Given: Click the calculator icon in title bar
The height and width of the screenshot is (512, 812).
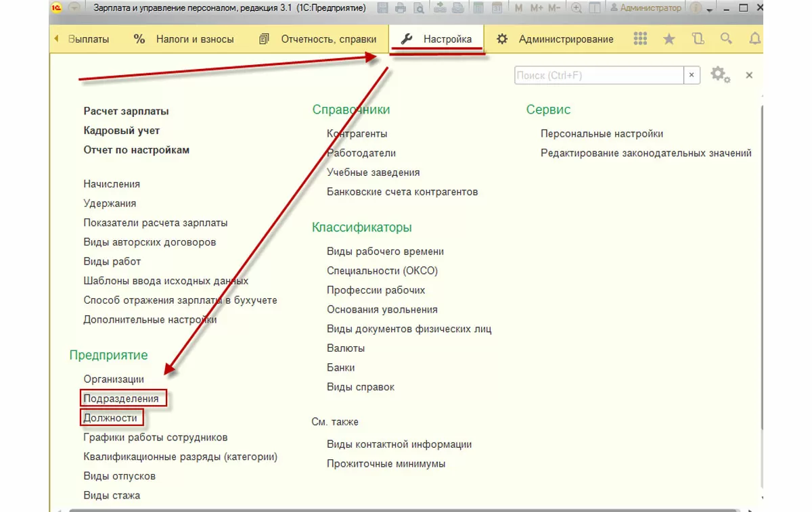Looking at the screenshot, I should (479, 8).
